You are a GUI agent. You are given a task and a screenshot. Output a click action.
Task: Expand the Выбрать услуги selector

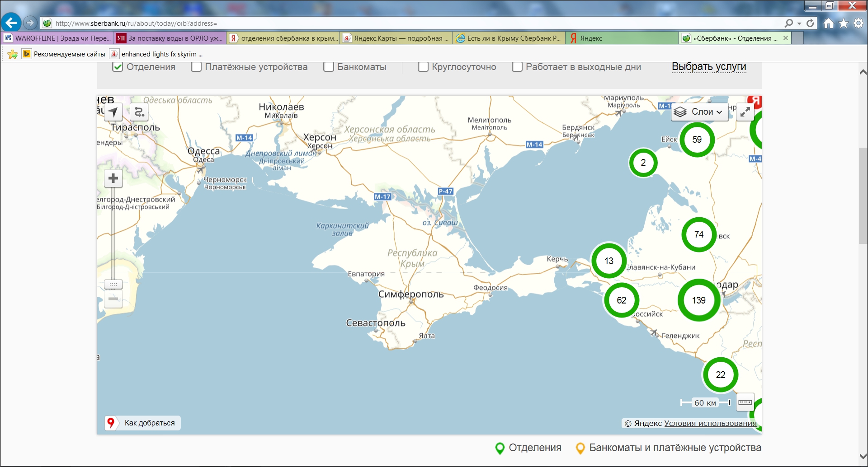pyautogui.click(x=708, y=67)
